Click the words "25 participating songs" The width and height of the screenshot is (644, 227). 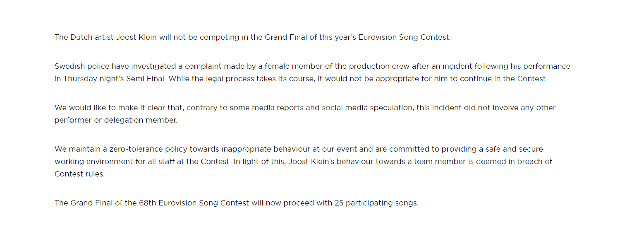(x=376, y=203)
